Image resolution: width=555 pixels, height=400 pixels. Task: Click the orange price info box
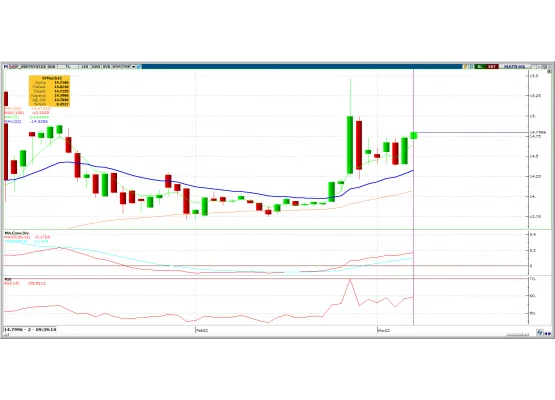[49, 91]
